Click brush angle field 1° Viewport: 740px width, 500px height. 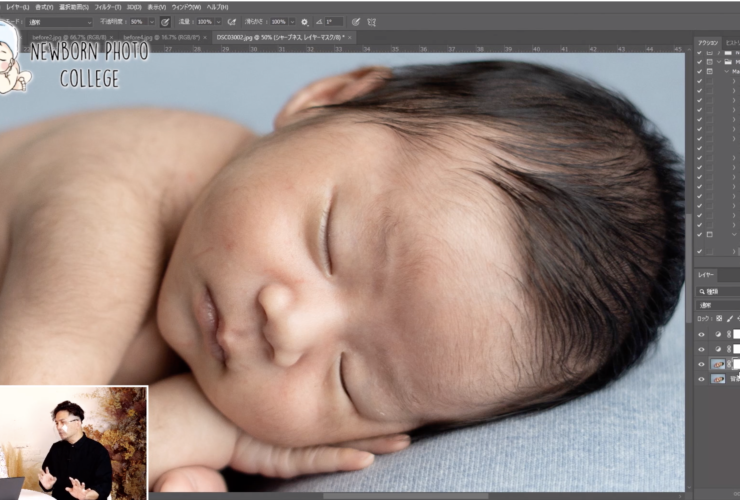pyautogui.click(x=334, y=22)
